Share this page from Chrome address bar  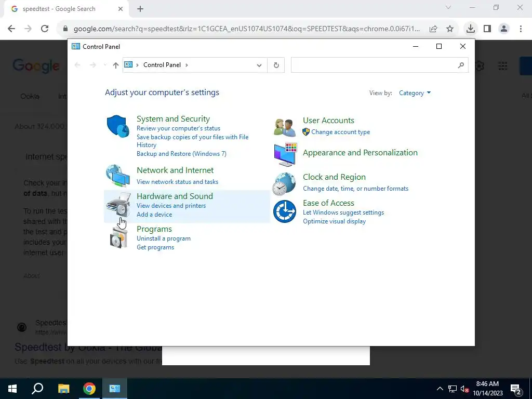[x=433, y=29]
